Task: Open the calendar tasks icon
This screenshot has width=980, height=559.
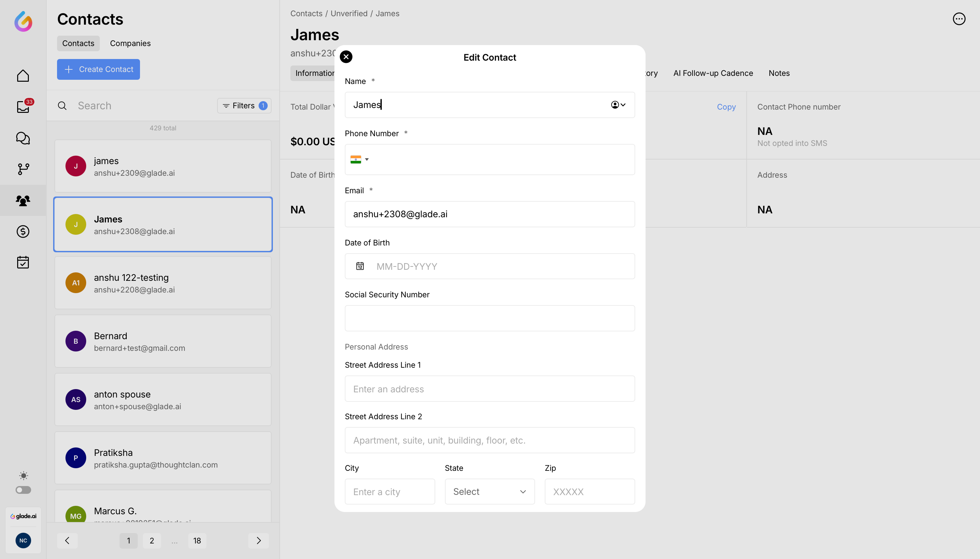Action: click(x=23, y=263)
